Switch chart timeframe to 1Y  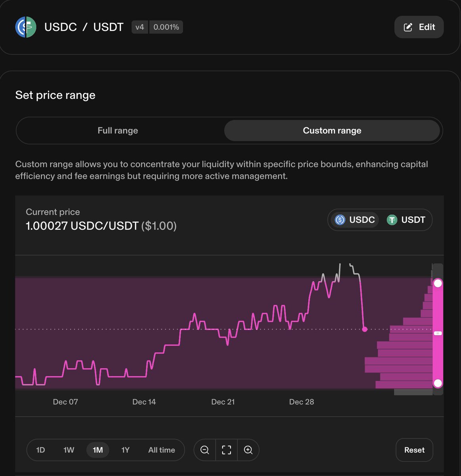click(x=125, y=450)
